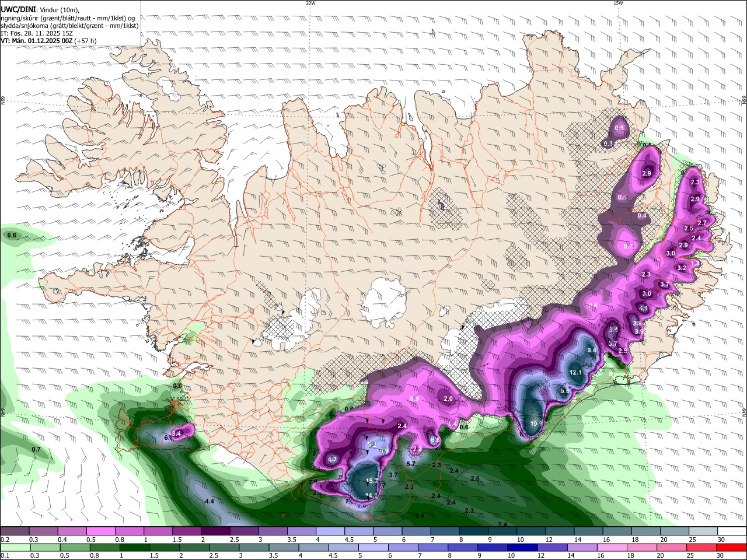Click the 0.9 snowfall value on the map
Viewport: 747px width, 560px height.
(414, 398)
